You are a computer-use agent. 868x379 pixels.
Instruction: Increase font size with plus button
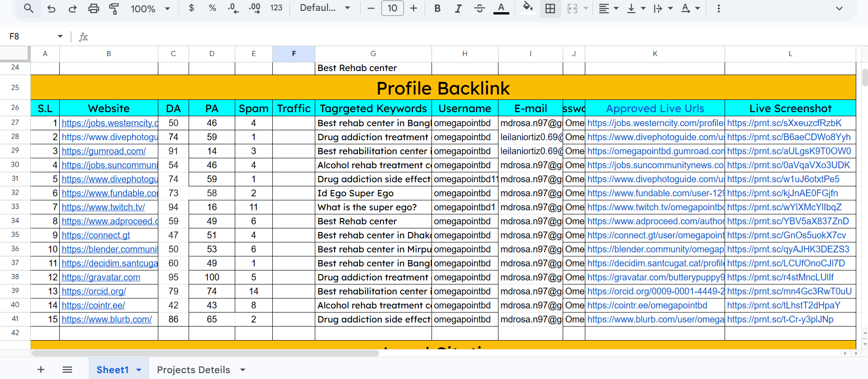pos(413,8)
